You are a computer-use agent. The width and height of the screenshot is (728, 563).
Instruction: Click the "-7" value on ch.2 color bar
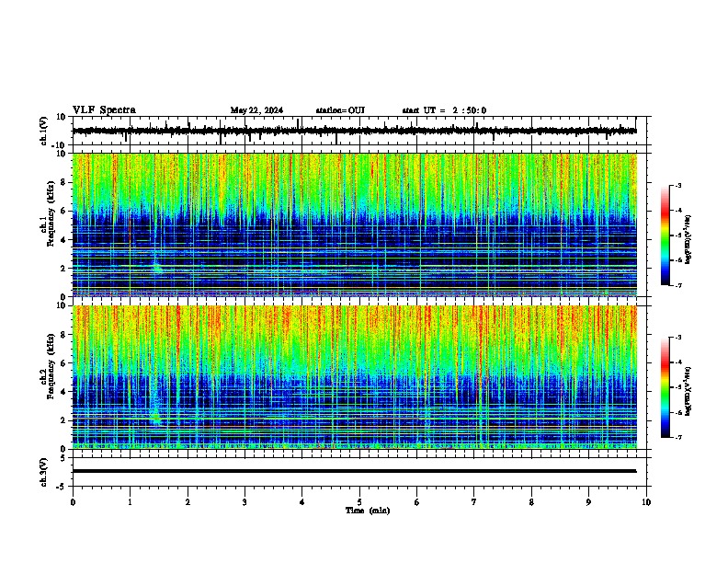point(678,438)
